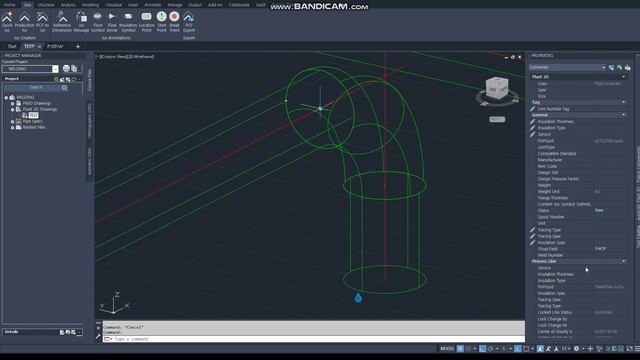Toggle ortho mode in status bar
The width and height of the screenshot is (640, 360).
click(482, 349)
